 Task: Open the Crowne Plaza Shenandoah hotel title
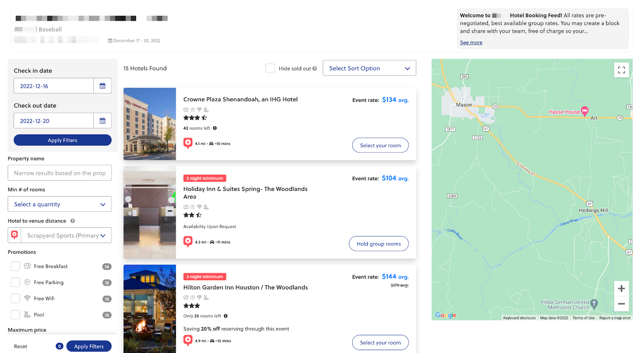pyautogui.click(x=240, y=99)
